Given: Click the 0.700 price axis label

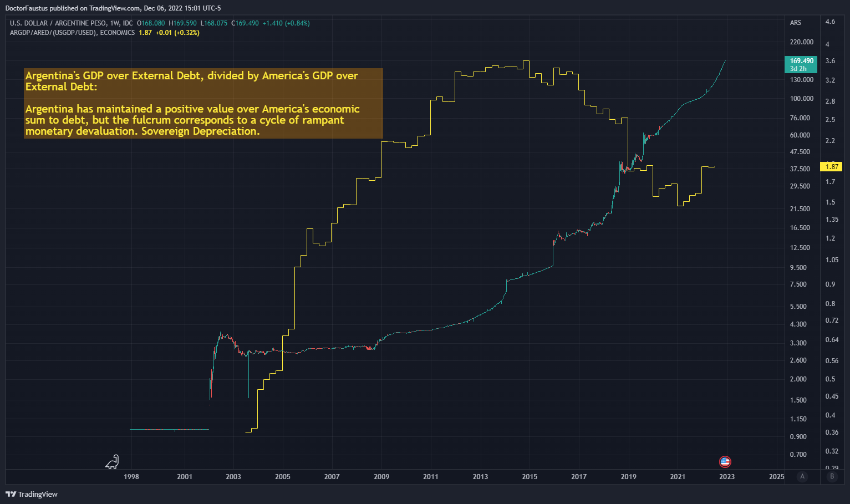Looking at the screenshot, I should pyautogui.click(x=798, y=455).
